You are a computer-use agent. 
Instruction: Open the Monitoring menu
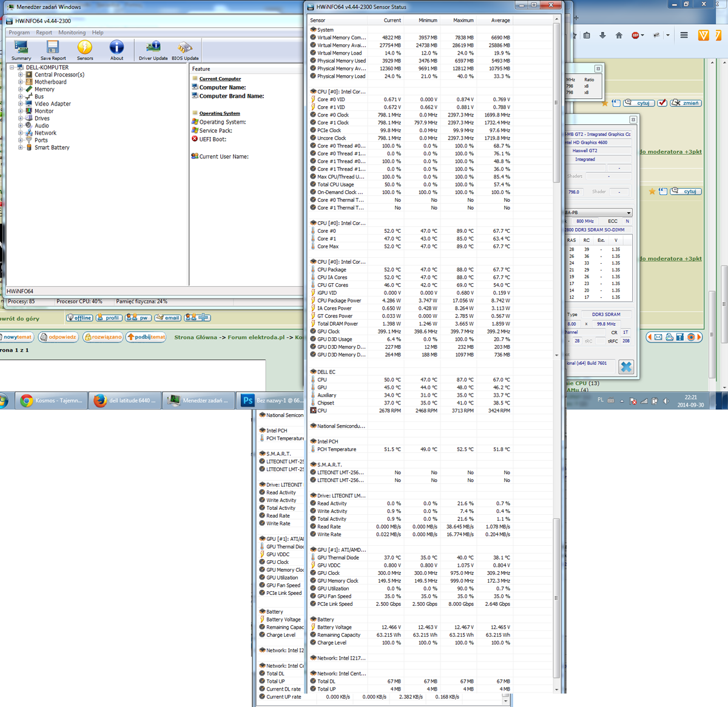point(72,33)
